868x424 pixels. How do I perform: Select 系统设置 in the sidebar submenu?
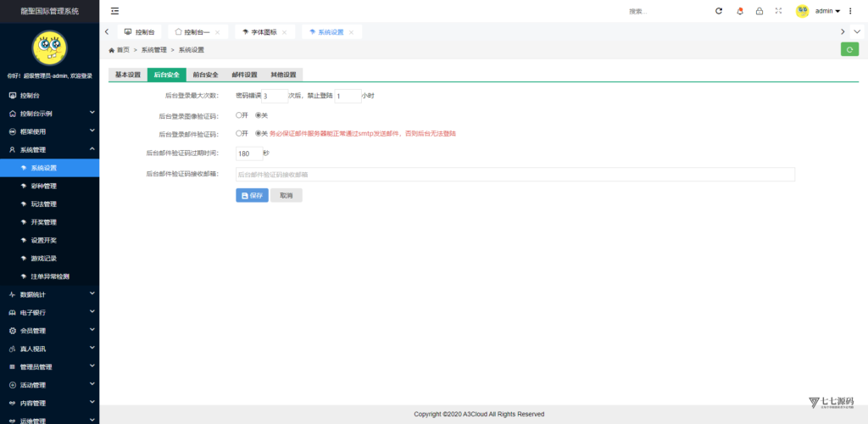point(50,168)
